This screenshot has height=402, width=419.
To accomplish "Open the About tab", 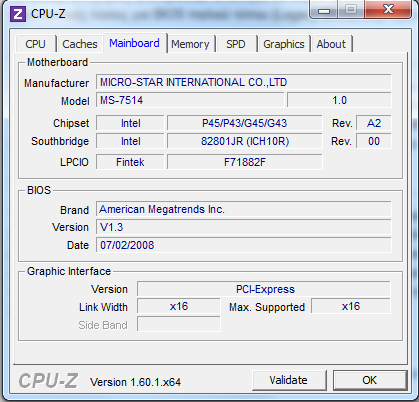I will pos(331,44).
